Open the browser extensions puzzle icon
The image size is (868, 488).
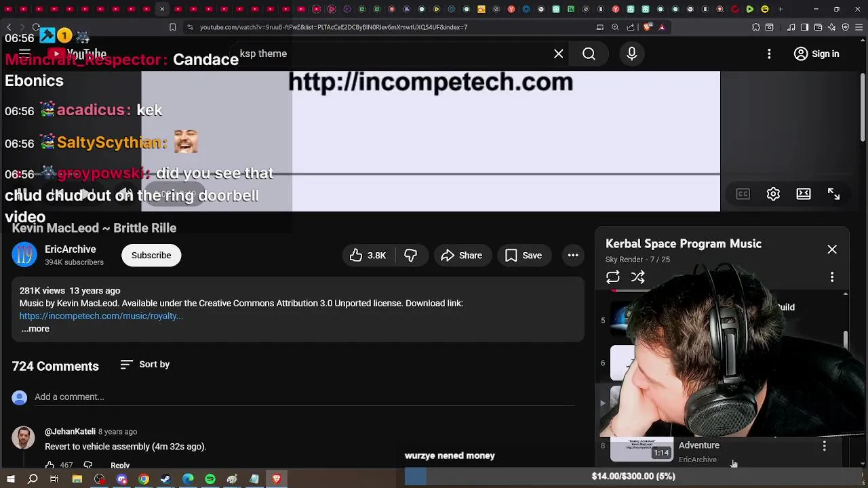coord(756,27)
